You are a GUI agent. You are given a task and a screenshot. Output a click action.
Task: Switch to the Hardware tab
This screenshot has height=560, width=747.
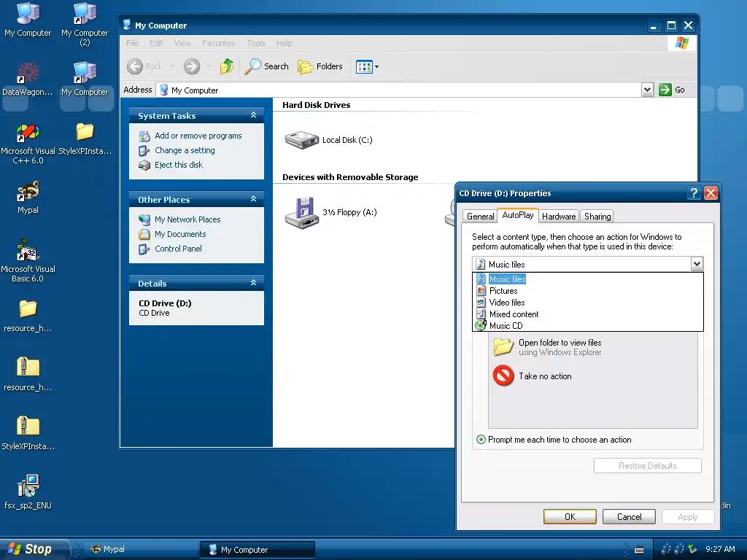[559, 216]
